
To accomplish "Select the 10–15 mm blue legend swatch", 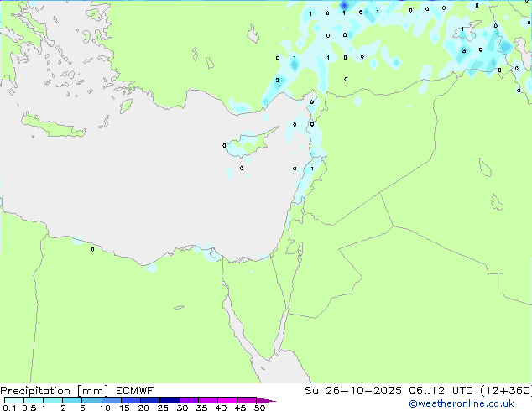I will point(111,400).
